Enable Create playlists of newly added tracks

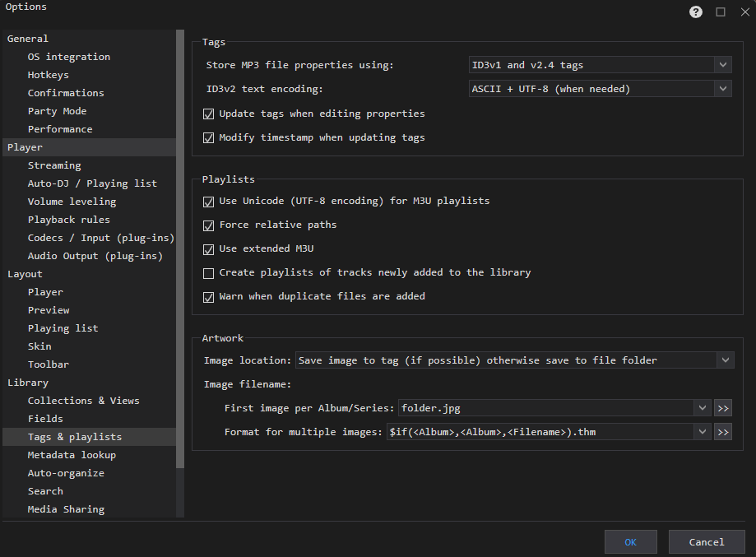coord(208,272)
